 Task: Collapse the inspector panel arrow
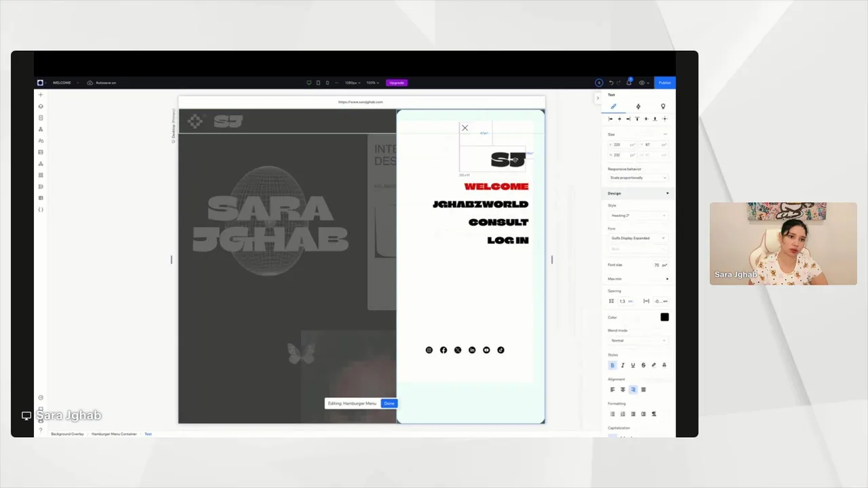click(597, 98)
